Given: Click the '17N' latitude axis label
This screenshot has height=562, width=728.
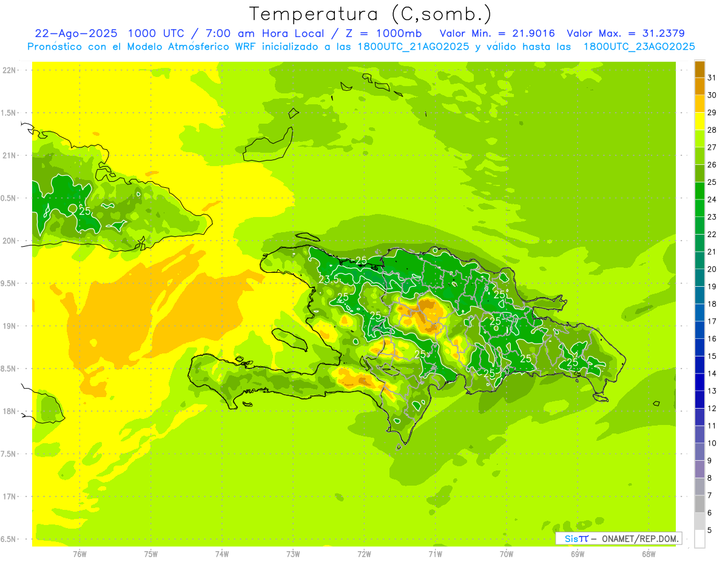Looking at the screenshot, I should [8, 497].
